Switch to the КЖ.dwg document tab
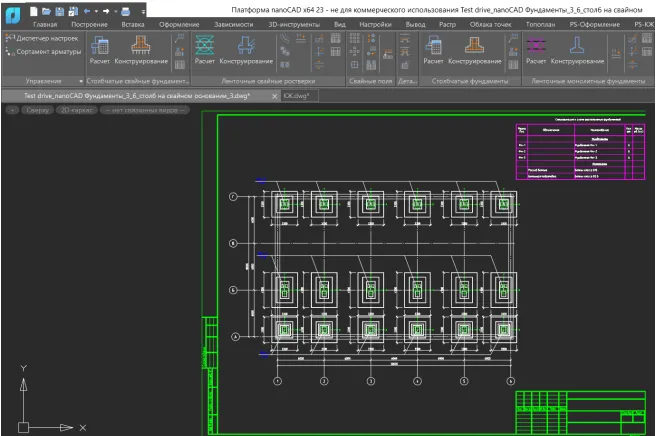656x436 pixels. [x=297, y=96]
